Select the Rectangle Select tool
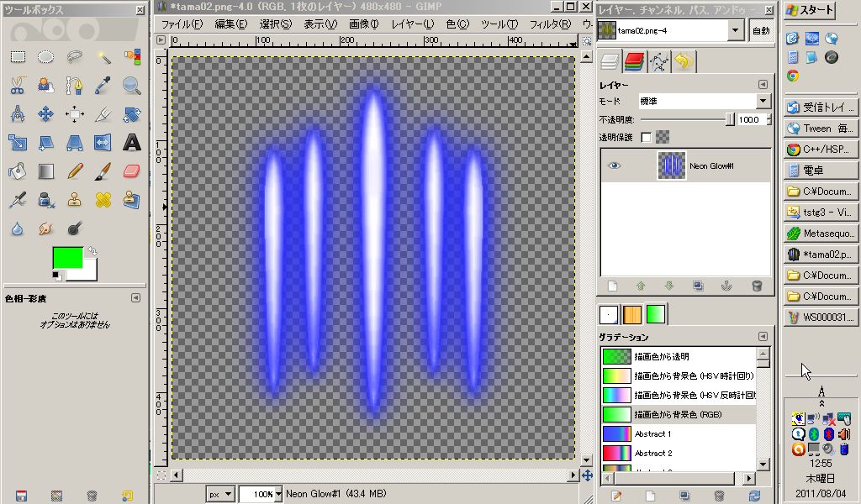The height and width of the screenshot is (504, 861). click(x=18, y=56)
